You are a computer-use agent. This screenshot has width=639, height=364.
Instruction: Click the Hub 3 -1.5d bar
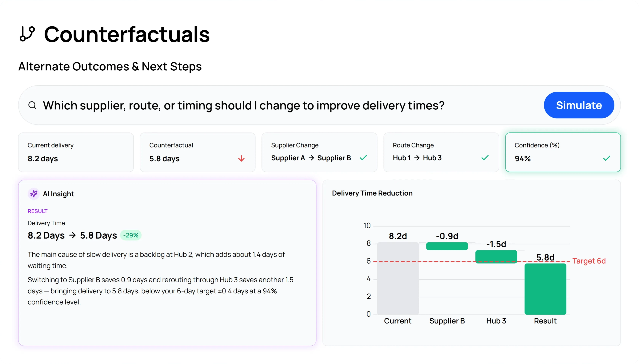496,256
